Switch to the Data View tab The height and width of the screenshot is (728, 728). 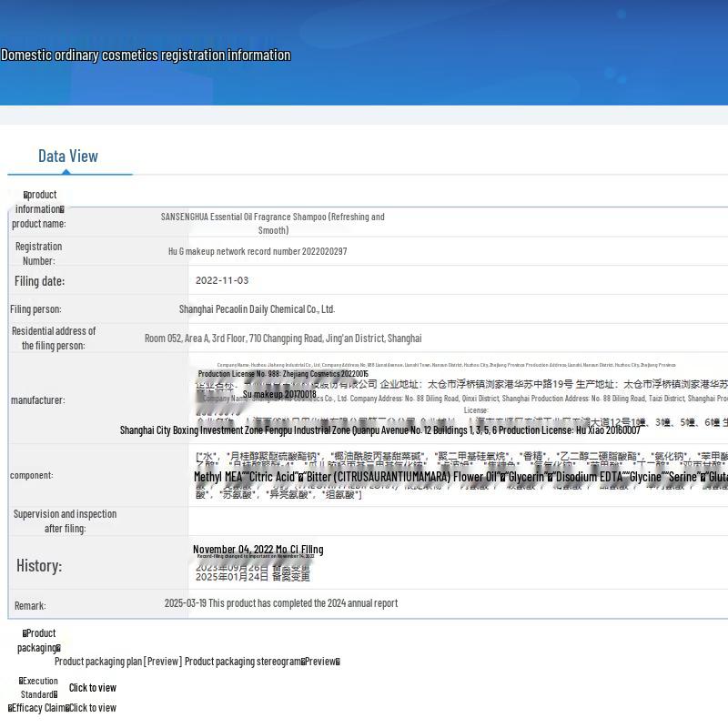click(68, 157)
